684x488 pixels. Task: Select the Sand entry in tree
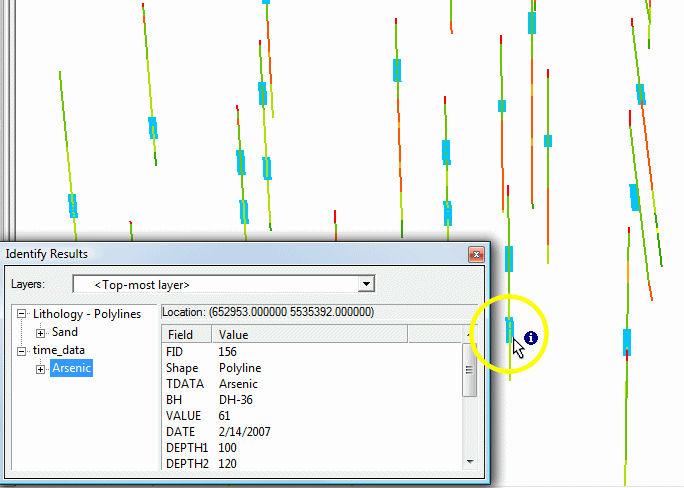coord(65,332)
